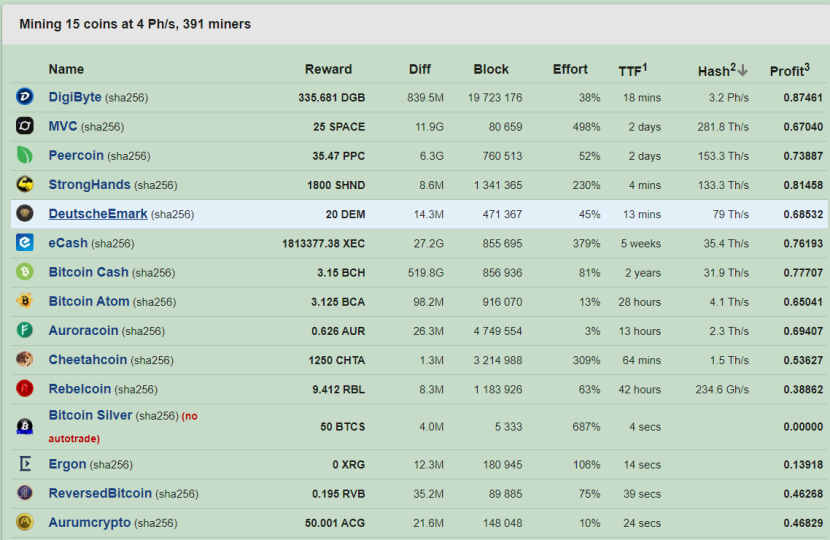Screen dimensions: 830x540
Task: Open the Bitcoin Cash link
Action: click(x=88, y=272)
